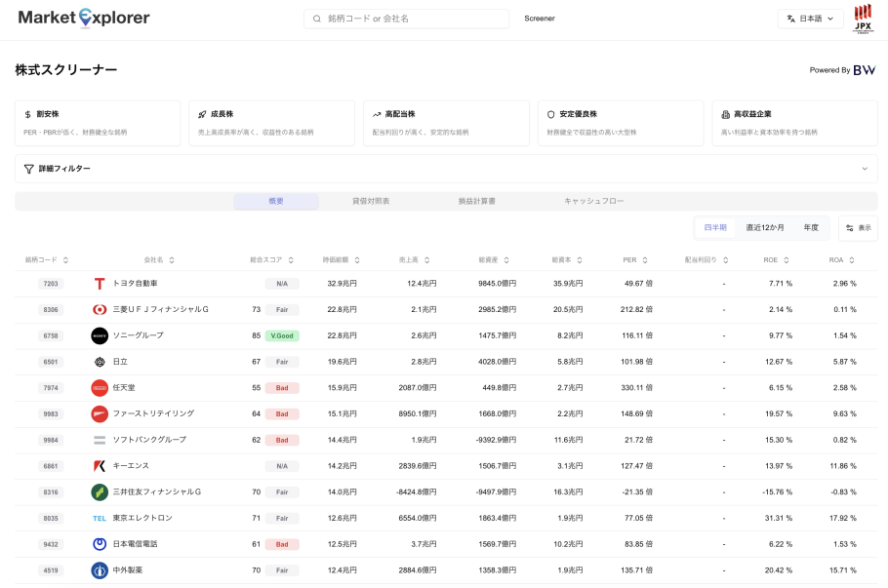888x588 pixels.
Task: Click the Sony Group logo icon
Action: [100, 335]
